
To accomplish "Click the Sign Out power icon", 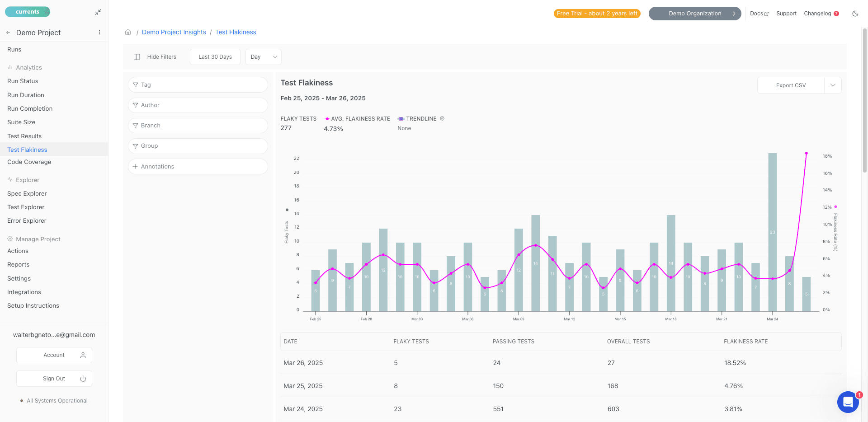I will (x=83, y=379).
